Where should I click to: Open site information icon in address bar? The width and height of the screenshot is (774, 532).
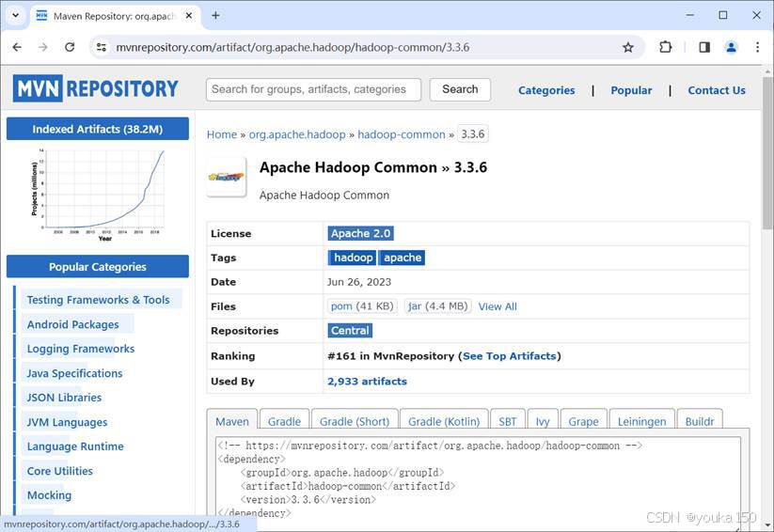pos(102,47)
